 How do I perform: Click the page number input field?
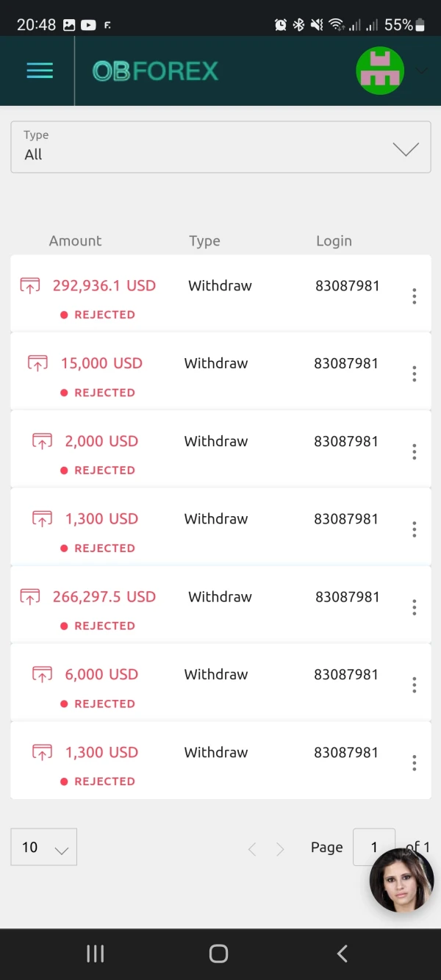pyautogui.click(x=373, y=847)
